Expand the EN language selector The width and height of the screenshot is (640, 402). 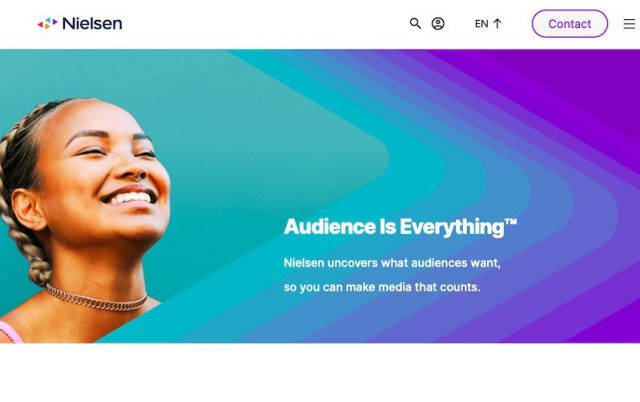coord(488,24)
